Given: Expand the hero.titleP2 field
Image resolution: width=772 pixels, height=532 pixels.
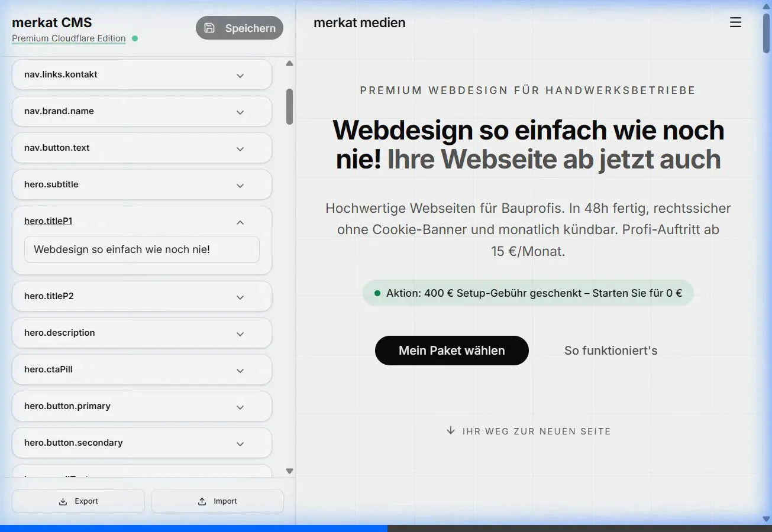Looking at the screenshot, I should pyautogui.click(x=240, y=297).
